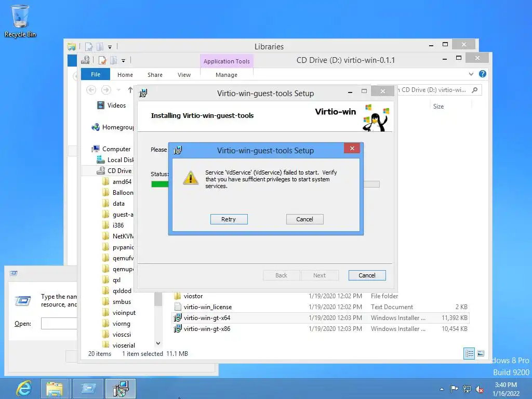
Task: Select the Balloon folder in the tree
Action: (118, 192)
